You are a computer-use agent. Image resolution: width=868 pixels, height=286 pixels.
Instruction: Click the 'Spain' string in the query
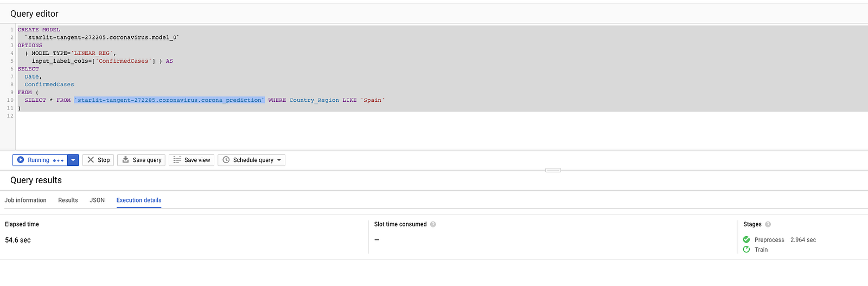tap(373, 100)
